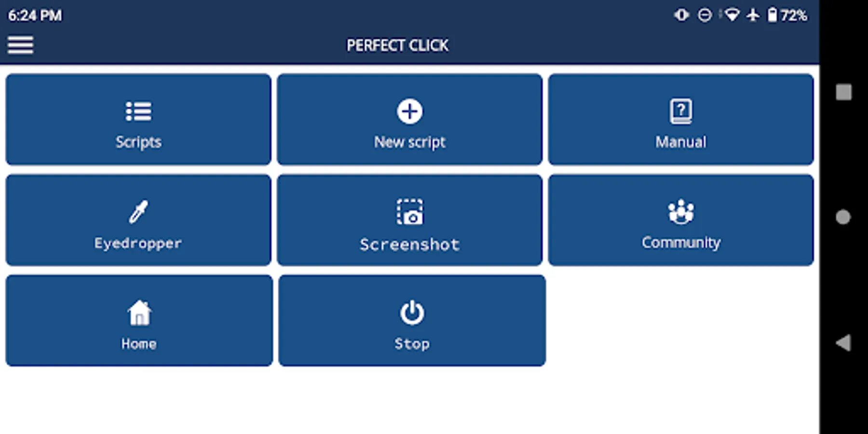Image resolution: width=868 pixels, height=434 pixels.
Task: Tap the New script plus icon
Action: pyautogui.click(x=410, y=111)
